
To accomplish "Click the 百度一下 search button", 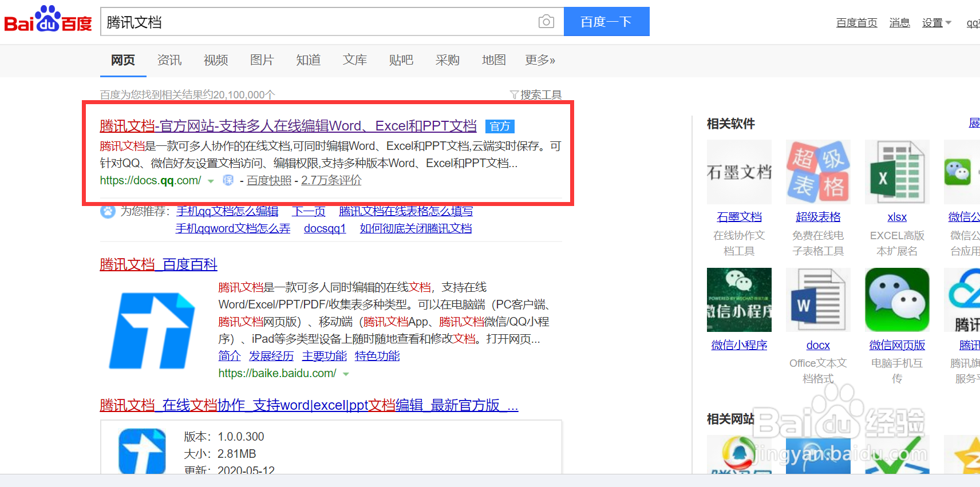I will 607,22.
